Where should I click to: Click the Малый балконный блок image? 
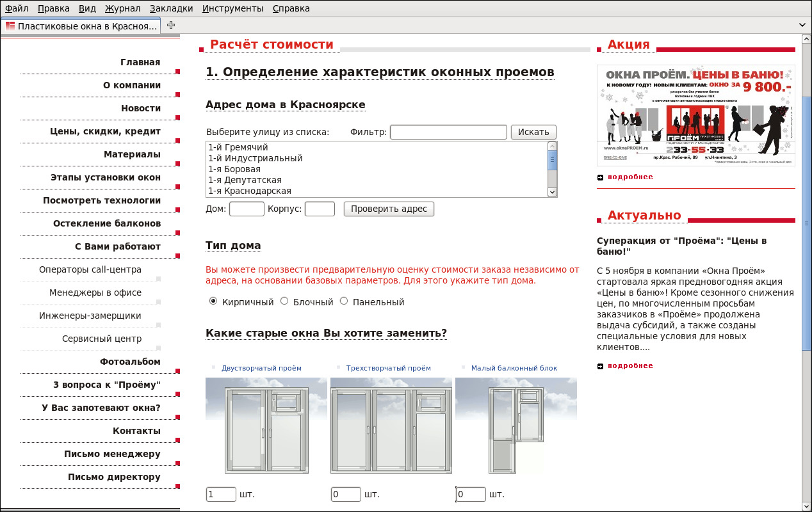click(516, 426)
